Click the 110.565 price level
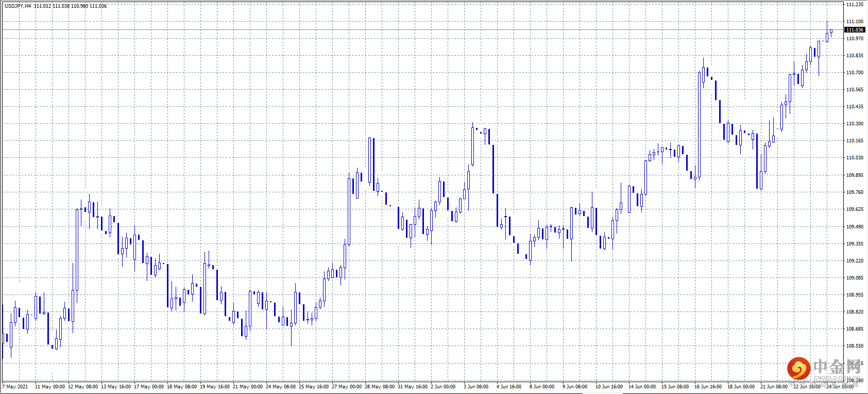The width and height of the screenshot is (868, 394). point(855,90)
